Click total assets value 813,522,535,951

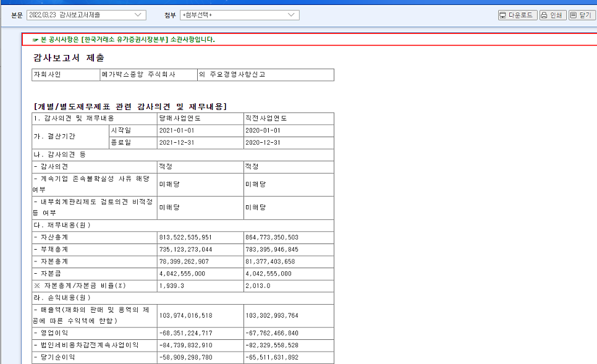tap(185, 237)
